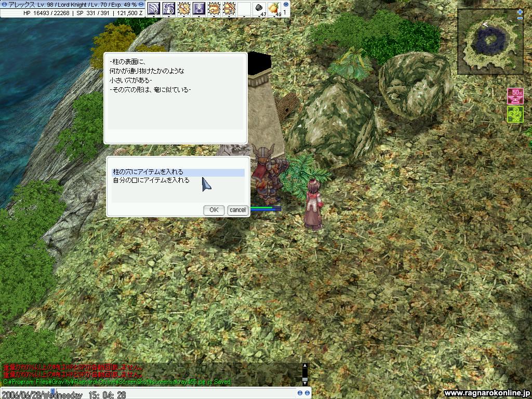Viewport: 532px width, 399px height.
Task: Click the first skill icon in hotkey bar
Action: click(153, 8)
